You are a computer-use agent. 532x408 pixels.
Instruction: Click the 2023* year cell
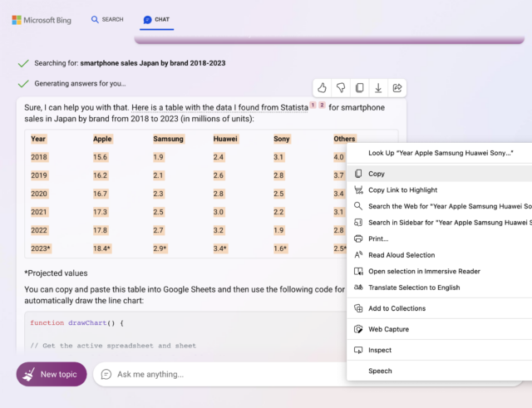pyautogui.click(x=41, y=248)
